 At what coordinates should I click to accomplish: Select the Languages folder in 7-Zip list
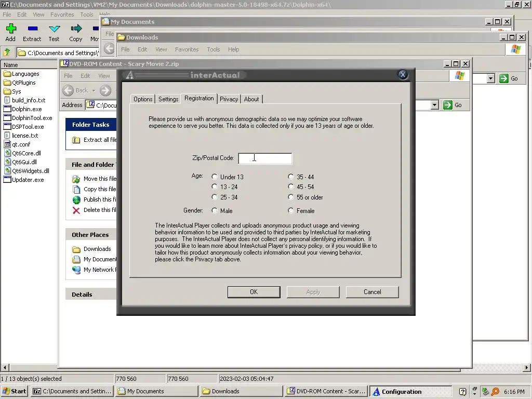click(x=21, y=74)
